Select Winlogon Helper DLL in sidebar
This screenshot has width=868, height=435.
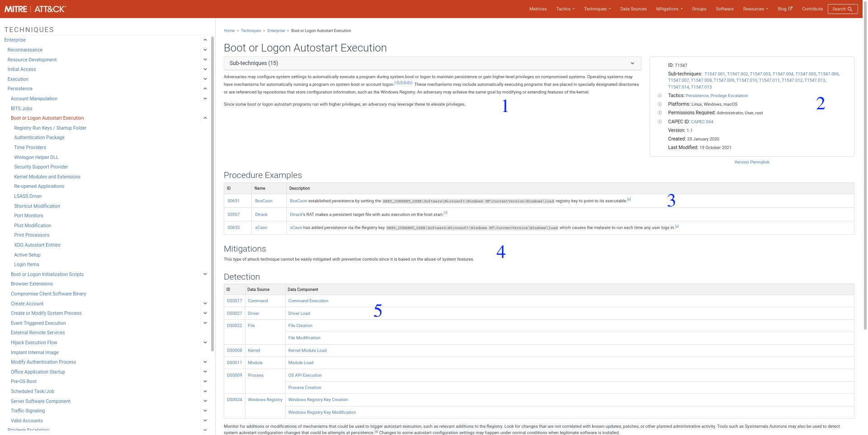[x=36, y=157]
